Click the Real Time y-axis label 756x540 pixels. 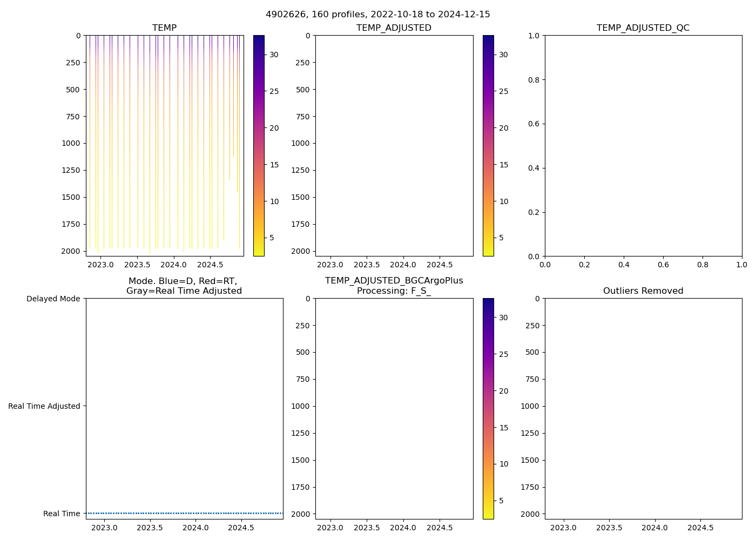[62, 514]
